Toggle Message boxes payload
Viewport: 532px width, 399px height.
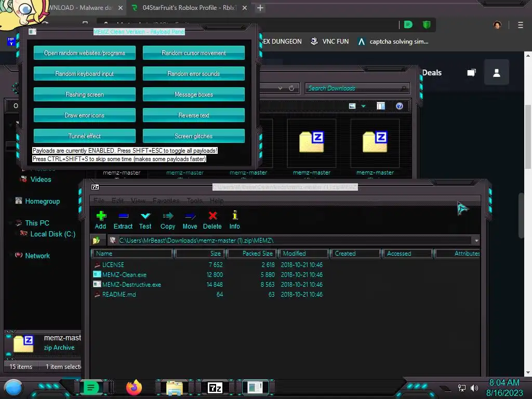point(194,95)
